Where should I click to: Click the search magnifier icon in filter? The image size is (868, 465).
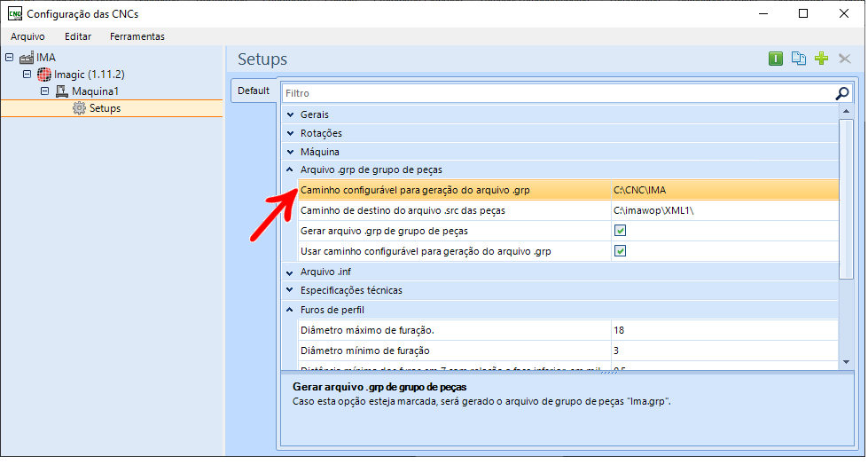click(842, 93)
